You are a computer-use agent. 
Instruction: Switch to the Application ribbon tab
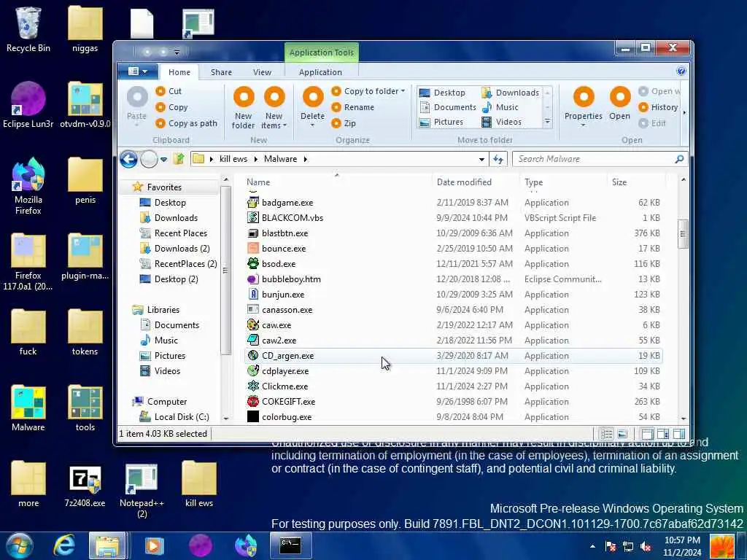pos(320,72)
